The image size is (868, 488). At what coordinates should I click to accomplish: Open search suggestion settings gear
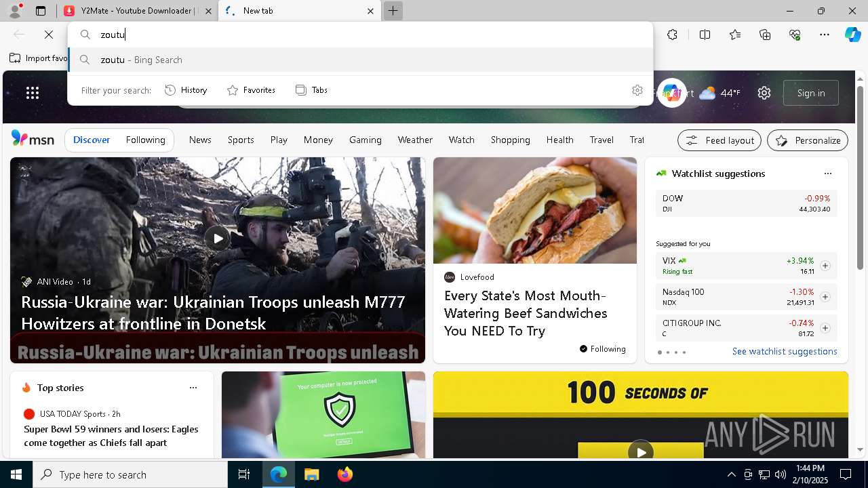[x=637, y=90]
